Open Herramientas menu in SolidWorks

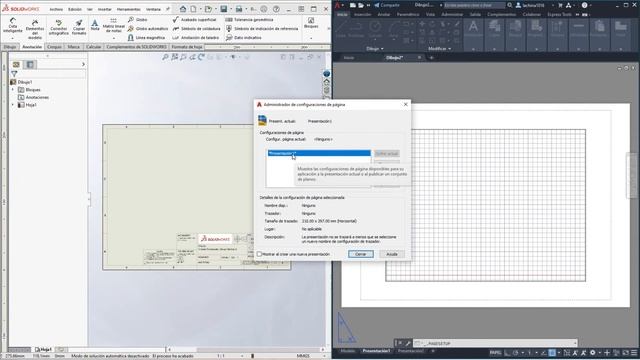(x=129, y=9)
